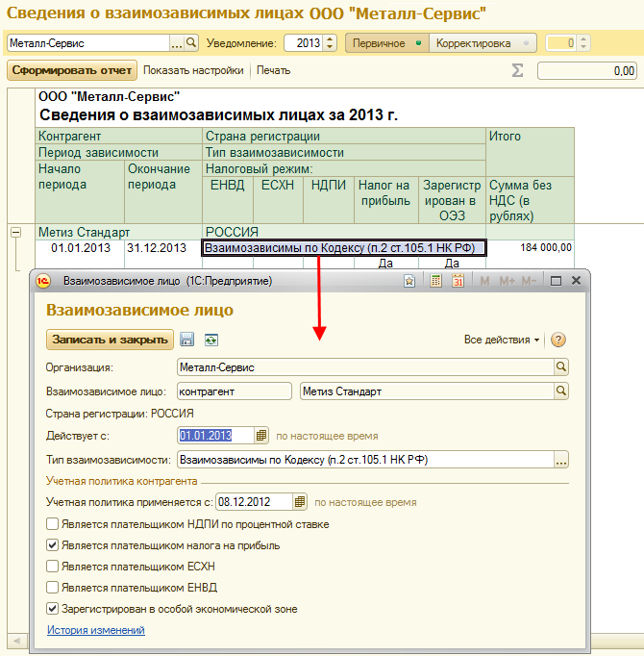
Task: Click the Метиз Стандарт input field
Action: (427, 391)
